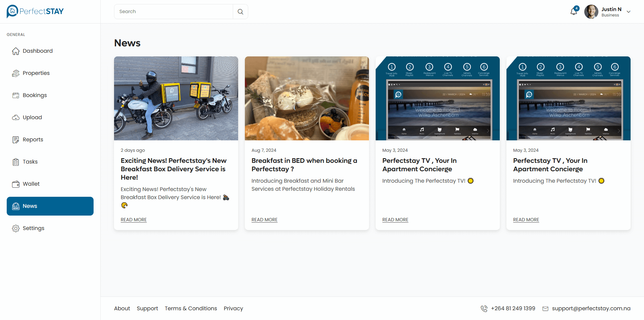Click the Tasks clipboard icon
Screen dimensions: 644x320
16,162
